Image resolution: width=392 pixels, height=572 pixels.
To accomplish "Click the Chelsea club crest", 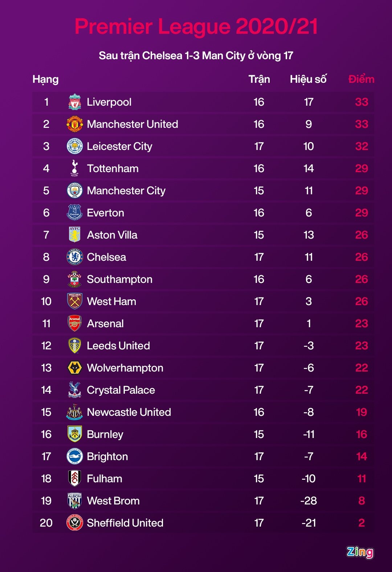I will pos(75,257).
